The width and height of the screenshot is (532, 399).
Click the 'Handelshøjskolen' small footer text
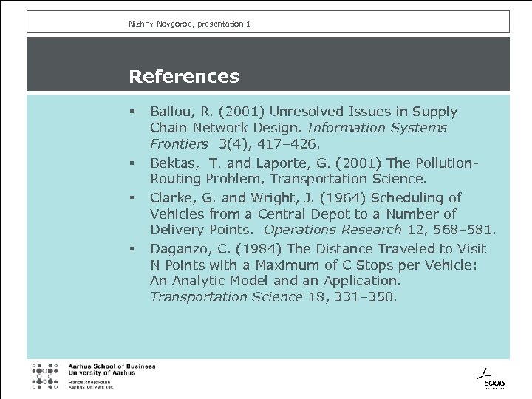89,383
